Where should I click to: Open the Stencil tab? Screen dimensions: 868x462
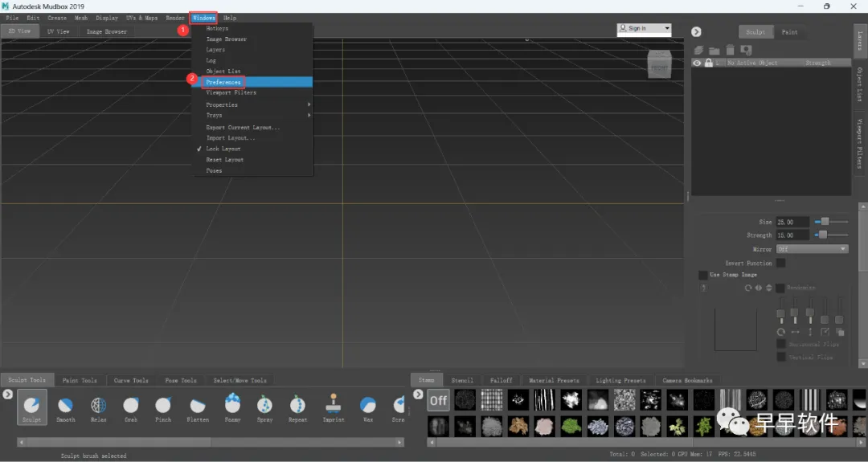[x=462, y=380]
